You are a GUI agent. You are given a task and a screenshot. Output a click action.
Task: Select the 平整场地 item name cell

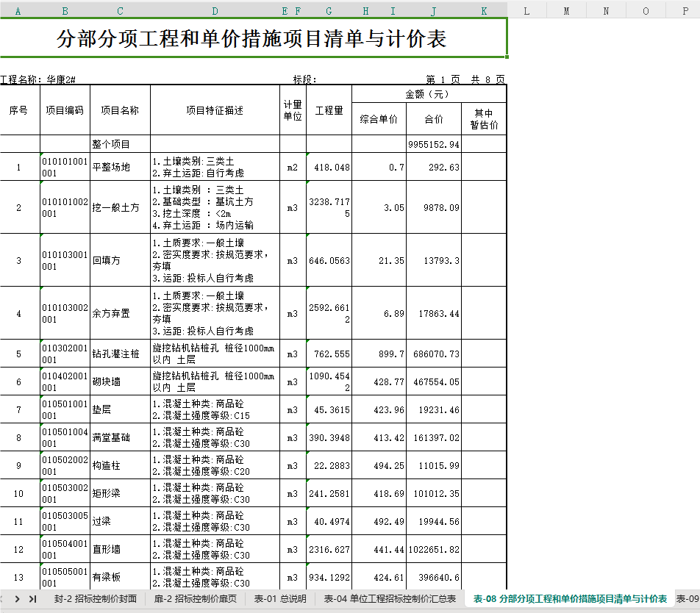click(x=120, y=167)
